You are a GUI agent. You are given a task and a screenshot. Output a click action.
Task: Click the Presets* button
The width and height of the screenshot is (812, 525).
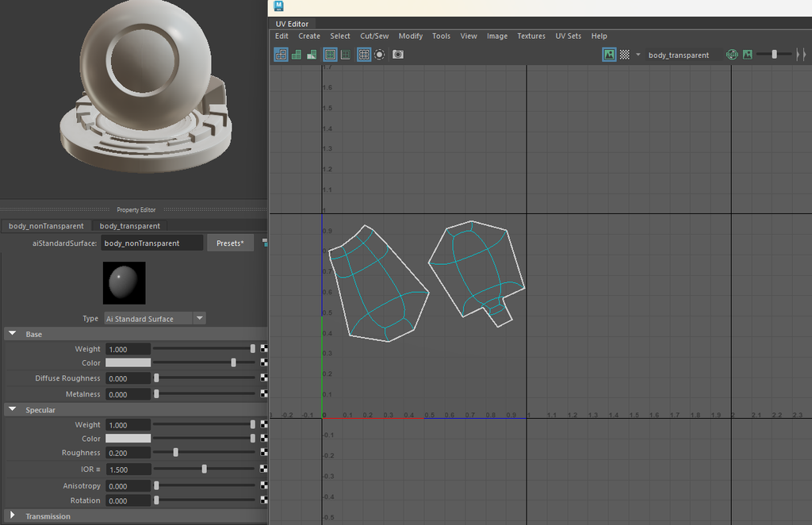pos(229,243)
